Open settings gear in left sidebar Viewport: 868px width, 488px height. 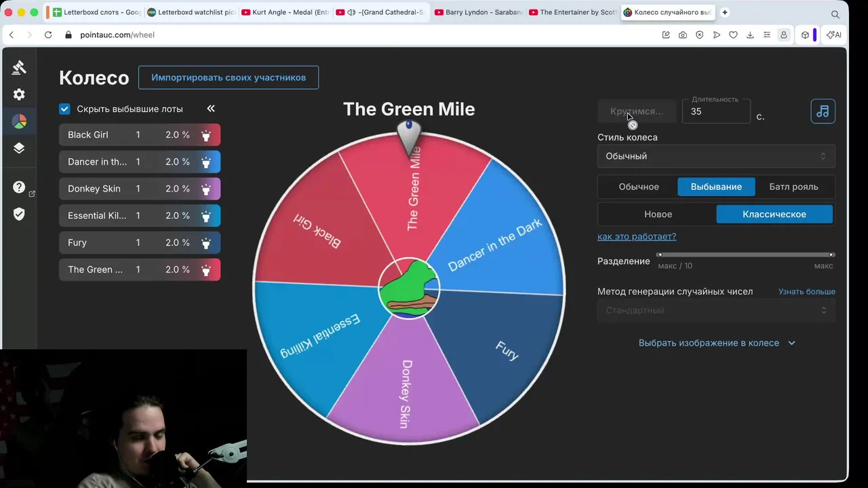coord(19,94)
